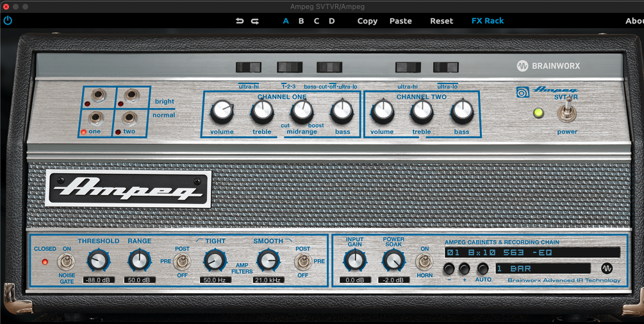Screen dimensions: 644x324
Task: Click the Brainworx logo
Action: point(548,66)
